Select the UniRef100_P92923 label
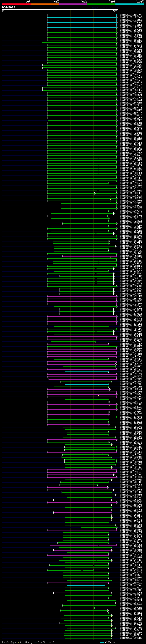The image size is (146, 644). click(131, 605)
